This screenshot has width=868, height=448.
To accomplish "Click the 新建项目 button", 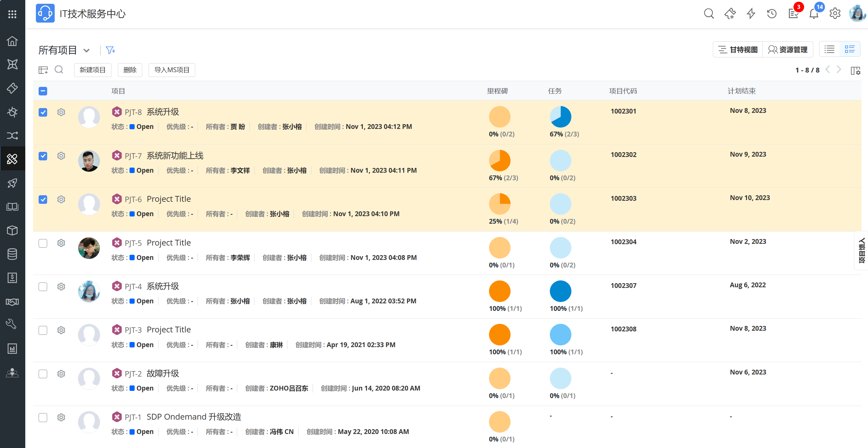I will click(93, 70).
